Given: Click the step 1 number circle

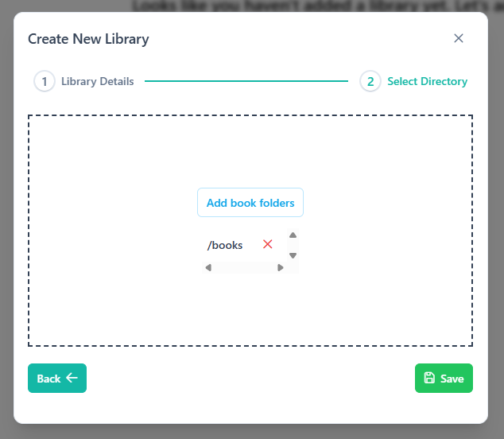Looking at the screenshot, I should [45, 81].
